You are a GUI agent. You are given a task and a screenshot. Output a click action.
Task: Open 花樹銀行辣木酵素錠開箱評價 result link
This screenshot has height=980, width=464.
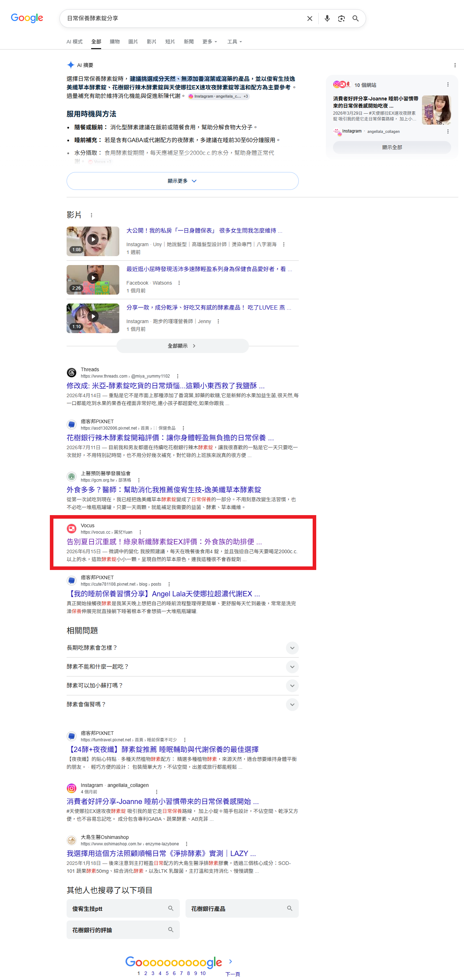[170, 438]
